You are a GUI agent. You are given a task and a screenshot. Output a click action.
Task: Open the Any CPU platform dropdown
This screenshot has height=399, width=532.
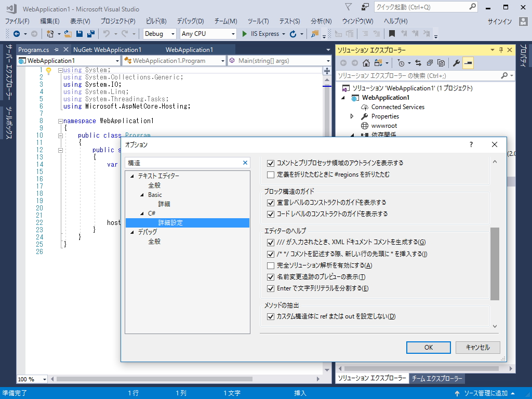pos(233,33)
